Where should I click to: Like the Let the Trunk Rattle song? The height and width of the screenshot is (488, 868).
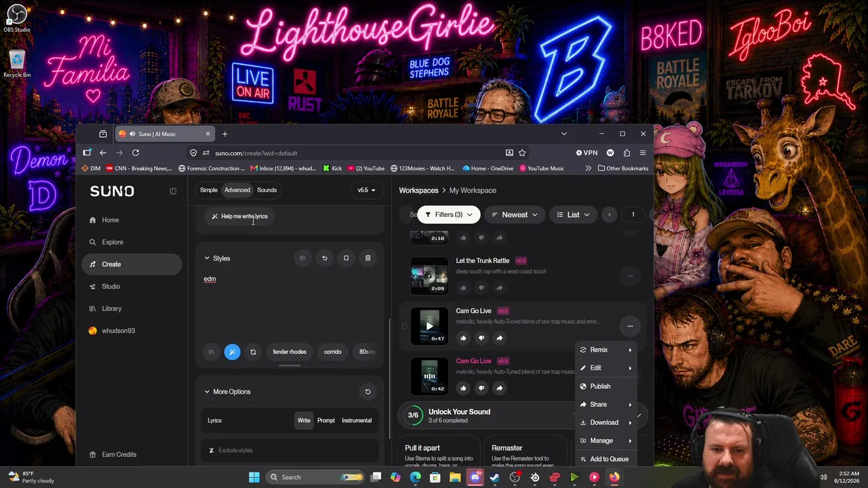point(463,287)
